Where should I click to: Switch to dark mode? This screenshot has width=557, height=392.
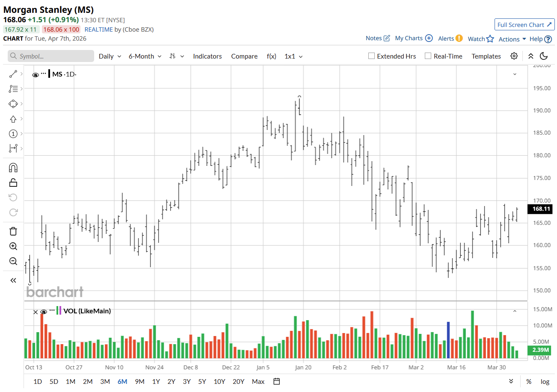544,56
